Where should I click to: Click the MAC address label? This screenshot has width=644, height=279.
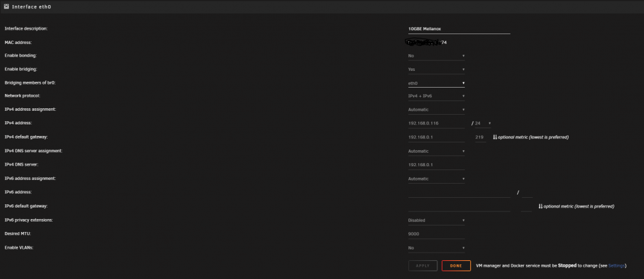18,43
